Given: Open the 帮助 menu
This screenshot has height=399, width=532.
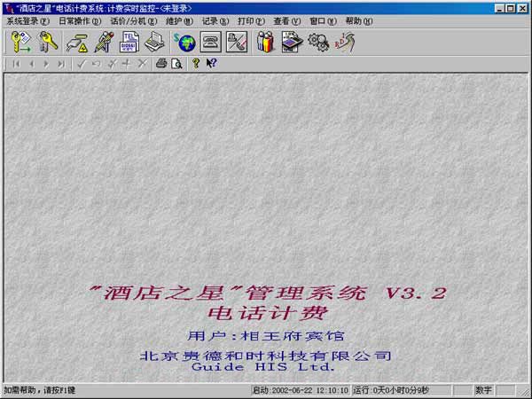Looking at the screenshot, I should pos(359,21).
